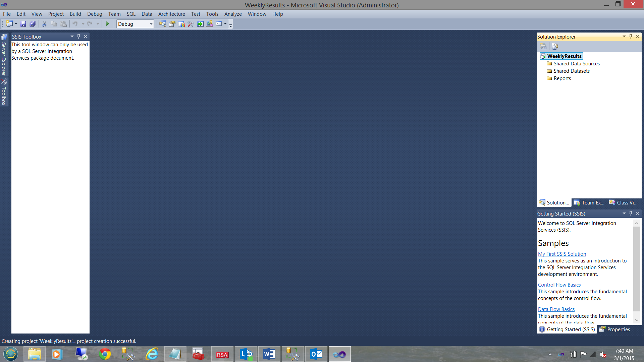Click the Find in Files toolbar icon

pyautogui.click(x=163, y=24)
